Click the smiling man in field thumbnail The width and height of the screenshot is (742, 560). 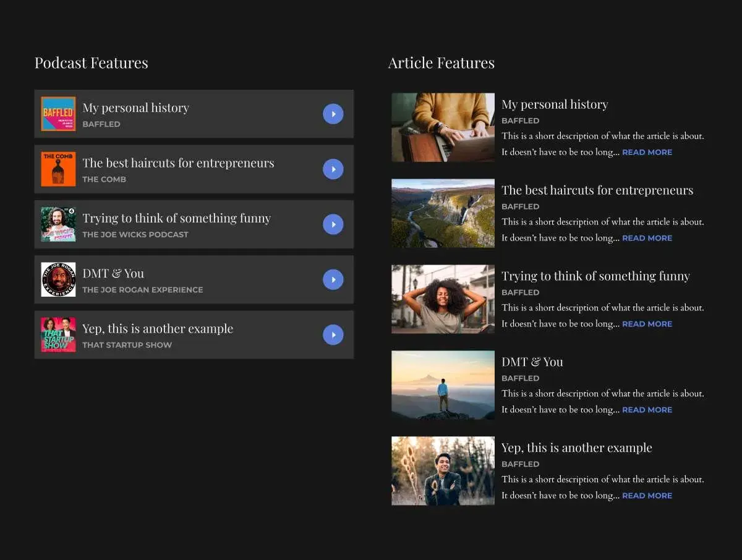[x=443, y=471]
